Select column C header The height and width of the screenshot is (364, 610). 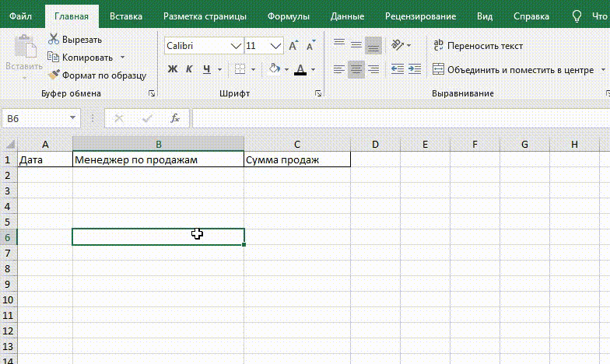click(x=297, y=145)
